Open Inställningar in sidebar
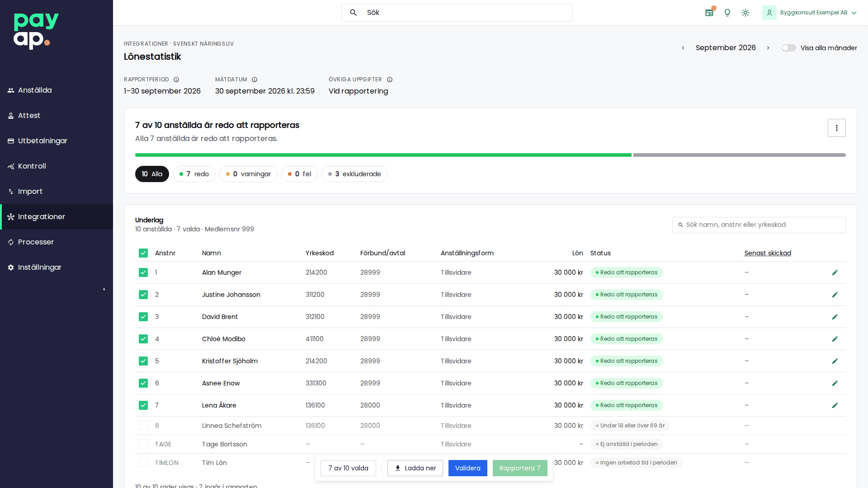 point(57,267)
